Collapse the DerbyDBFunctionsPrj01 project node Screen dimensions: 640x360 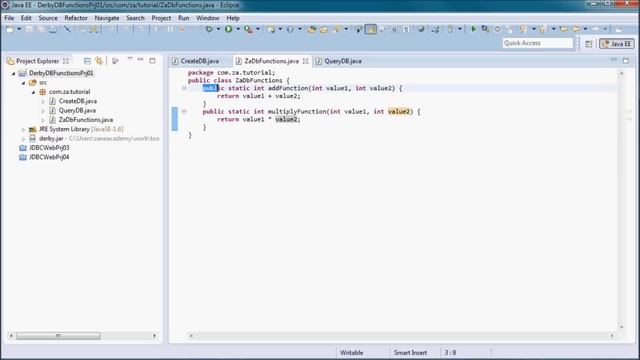click(x=13, y=73)
